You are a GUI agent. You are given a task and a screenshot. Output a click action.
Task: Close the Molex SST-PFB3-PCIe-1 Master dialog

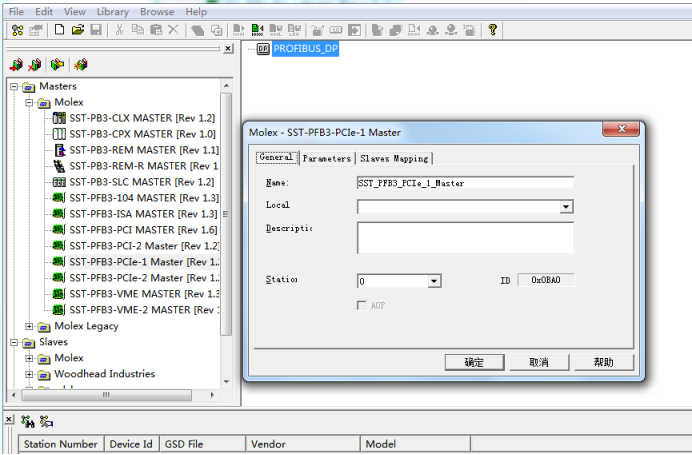tap(621, 129)
